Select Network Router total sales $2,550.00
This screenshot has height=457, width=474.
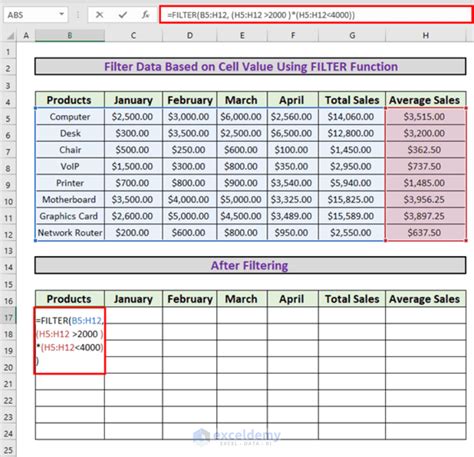[x=352, y=233]
